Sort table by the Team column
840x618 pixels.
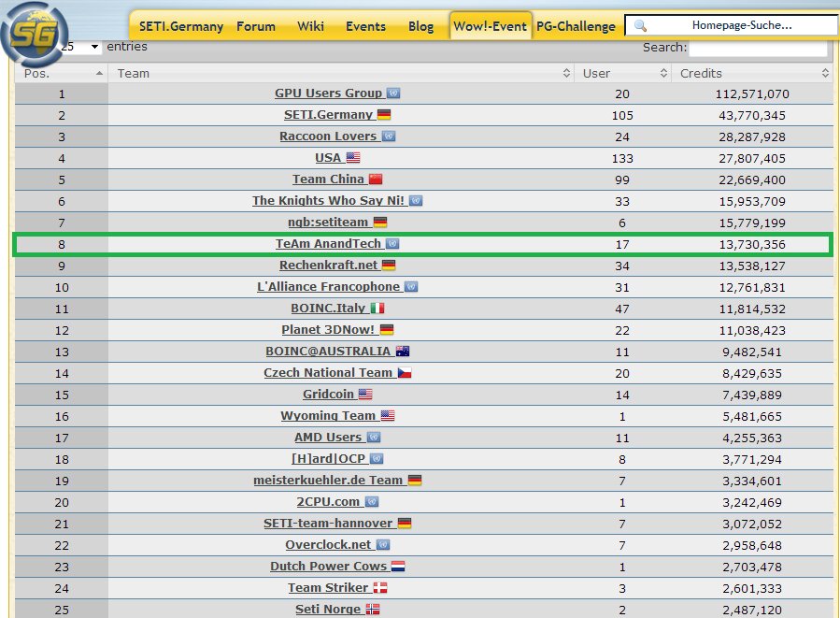(x=341, y=74)
